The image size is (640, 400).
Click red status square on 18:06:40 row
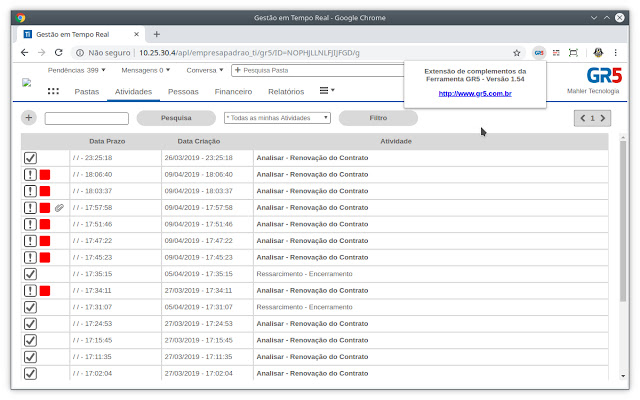pyautogui.click(x=45, y=175)
